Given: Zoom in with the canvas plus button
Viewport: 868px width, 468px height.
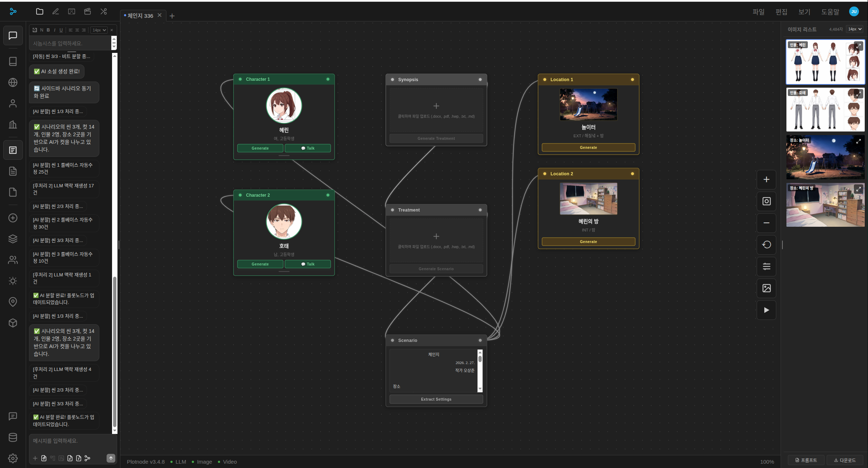Looking at the screenshot, I should tap(766, 180).
